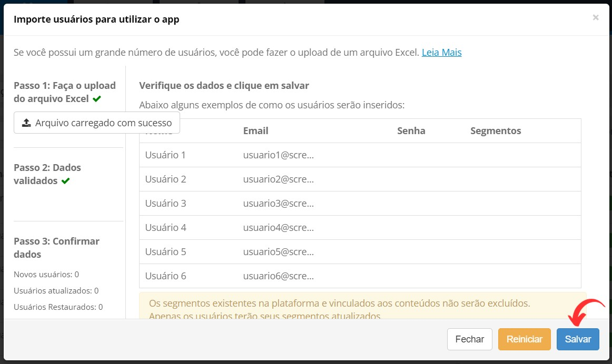
Task: Close the import users dialog with X
Action: click(595, 17)
